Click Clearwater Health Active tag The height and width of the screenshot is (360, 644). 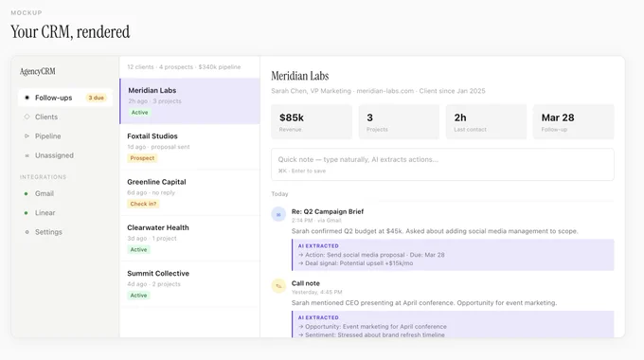click(138, 250)
